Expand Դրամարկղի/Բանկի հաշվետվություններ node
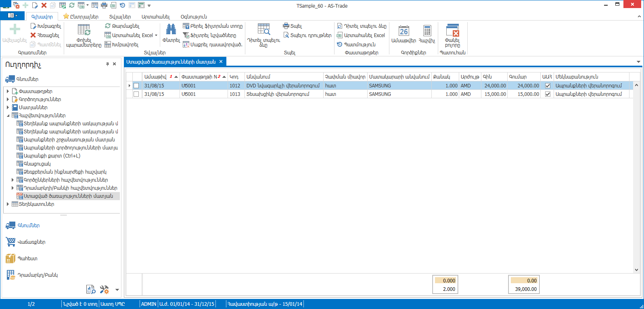Viewport: 644px width, 309px height. point(13,188)
